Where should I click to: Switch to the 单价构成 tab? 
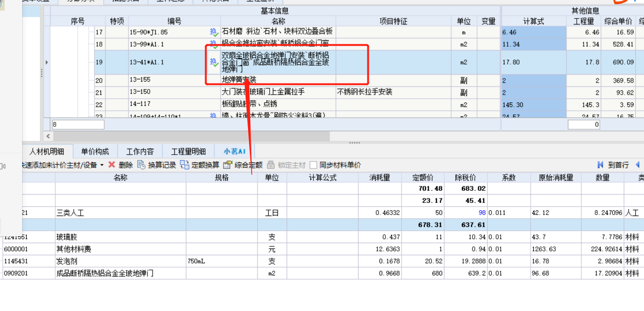[x=95, y=151]
